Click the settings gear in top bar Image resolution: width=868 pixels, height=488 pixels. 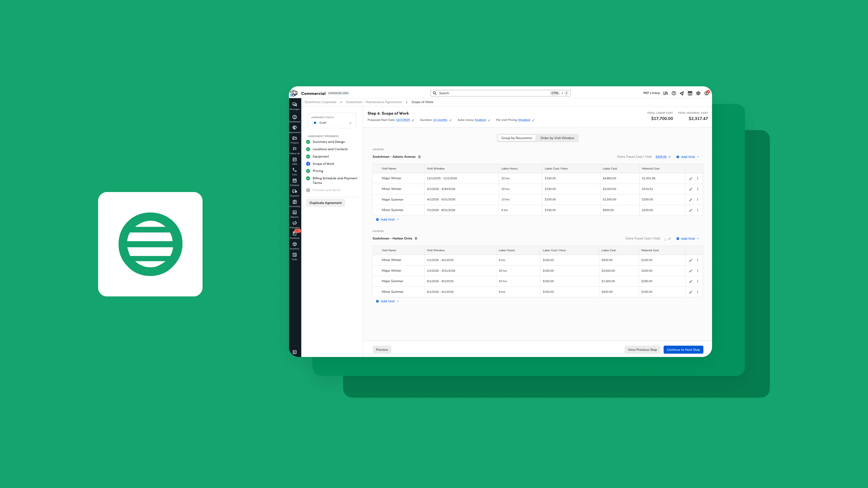point(698,93)
